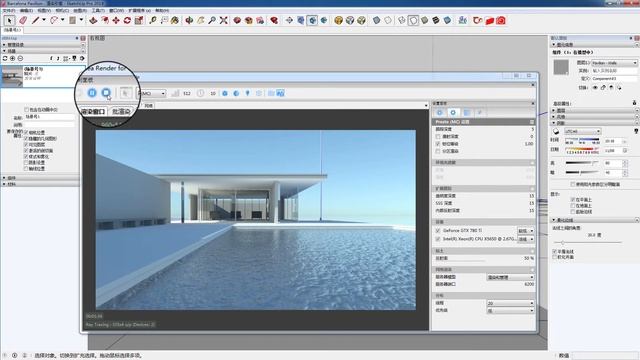
Task: Open the File (文件) menu
Action: [8, 11]
